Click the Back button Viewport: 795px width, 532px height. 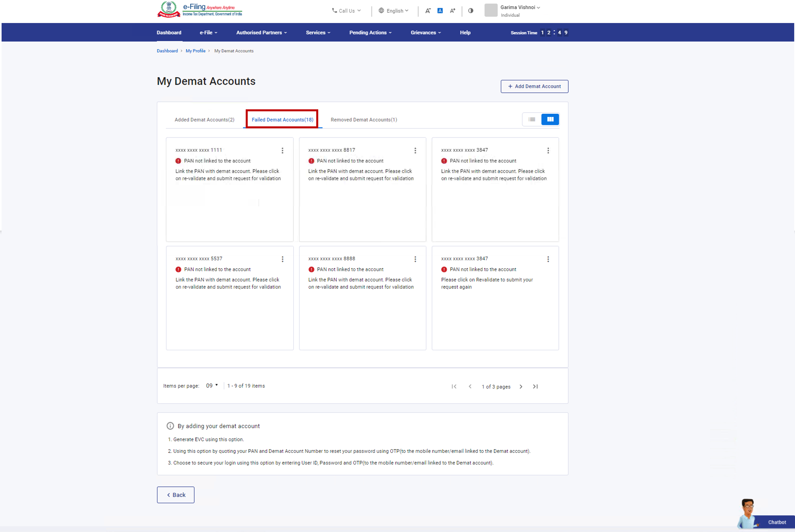click(x=175, y=494)
